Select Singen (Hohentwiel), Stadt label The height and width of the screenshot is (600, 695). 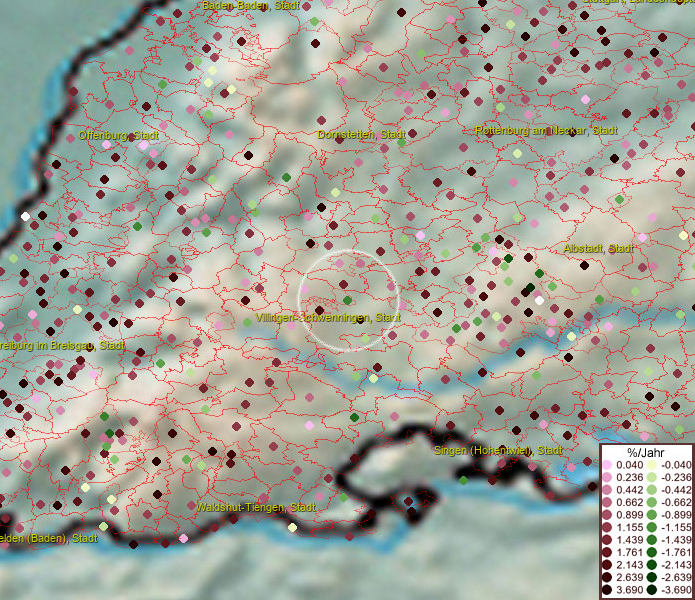coord(498,451)
